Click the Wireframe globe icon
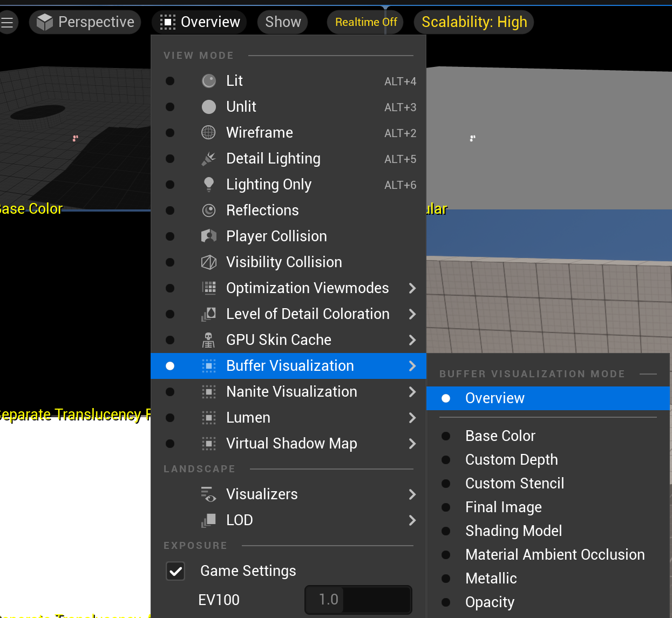 pyautogui.click(x=209, y=133)
